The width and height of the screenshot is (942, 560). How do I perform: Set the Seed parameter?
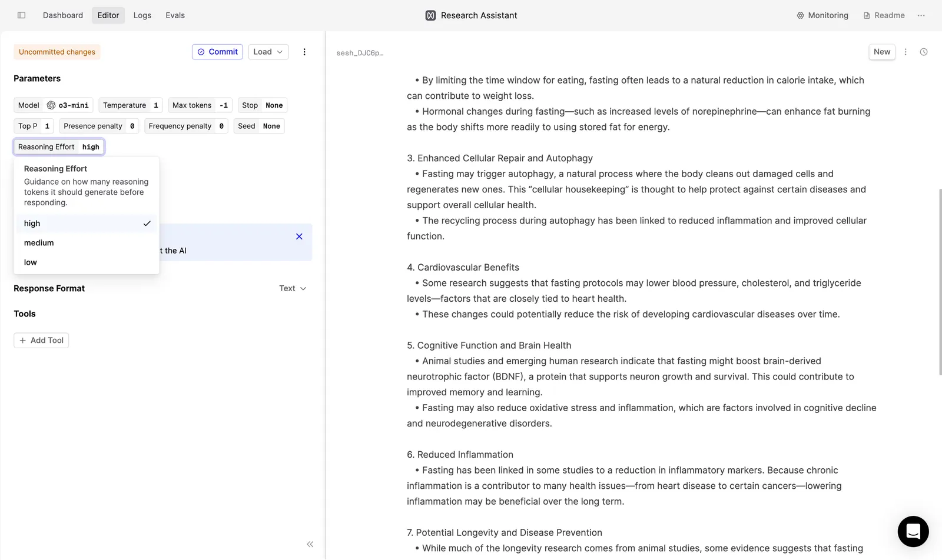259,126
